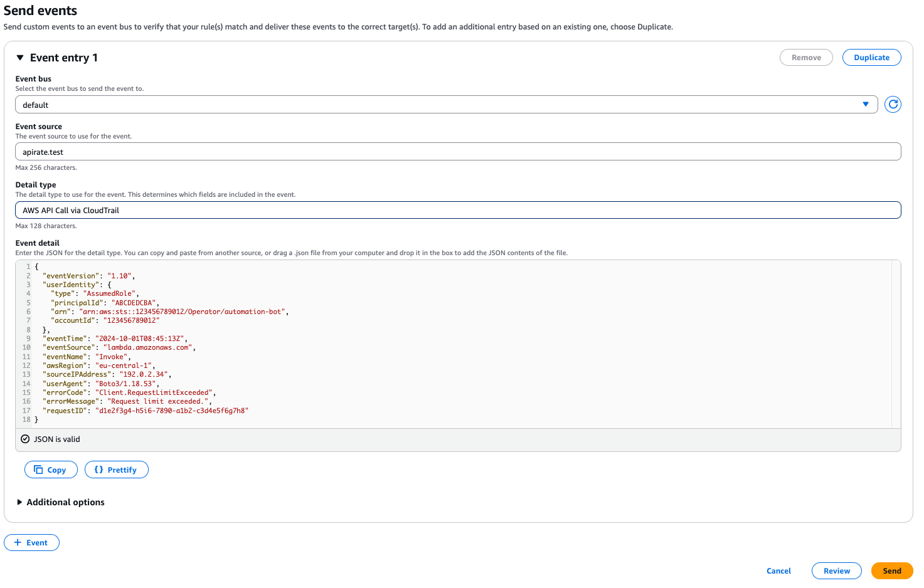Click the "Max 256 characters." hint
The image size is (924, 588).
46,168
